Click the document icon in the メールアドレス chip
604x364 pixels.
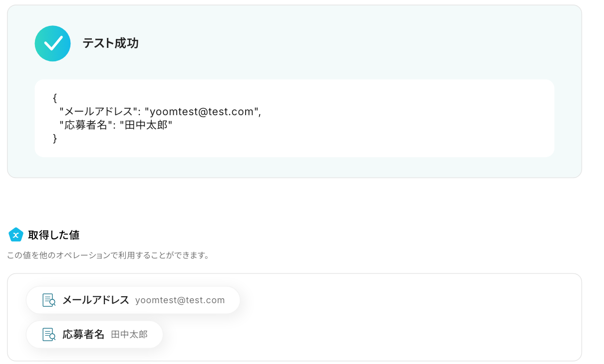coord(49,300)
